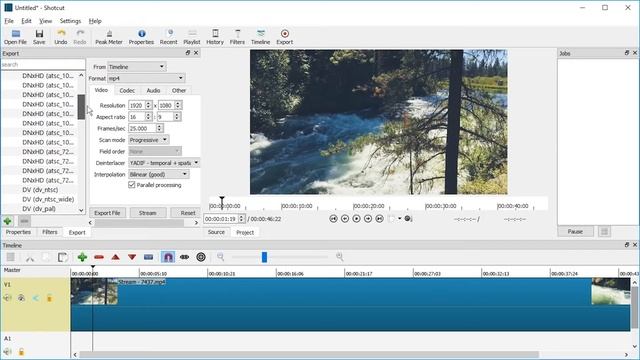The width and height of the screenshot is (640, 360).
Task: Select the DV (dv_ntsc_wide) preset
Action: click(x=48, y=199)
